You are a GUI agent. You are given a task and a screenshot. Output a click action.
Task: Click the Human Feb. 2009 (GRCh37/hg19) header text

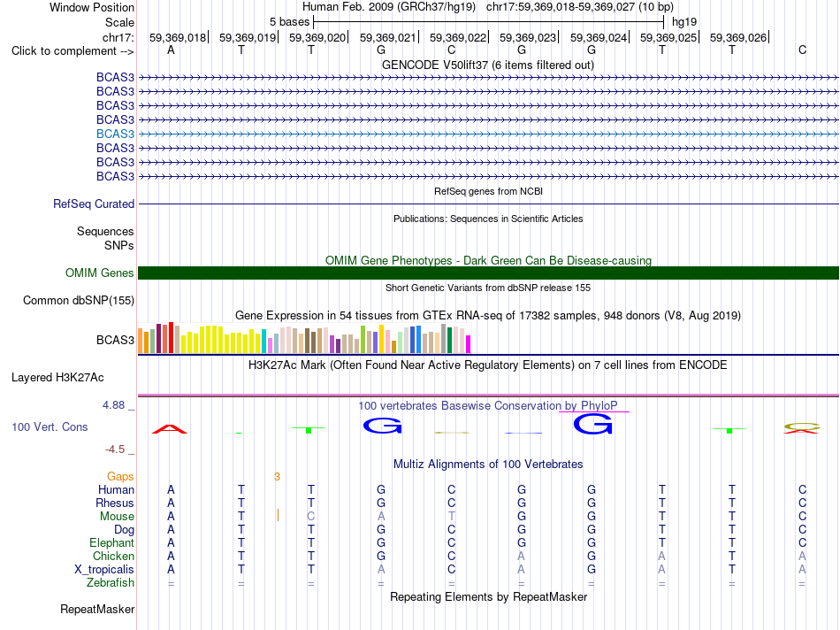pyautogui.click(x=388, y=7)
